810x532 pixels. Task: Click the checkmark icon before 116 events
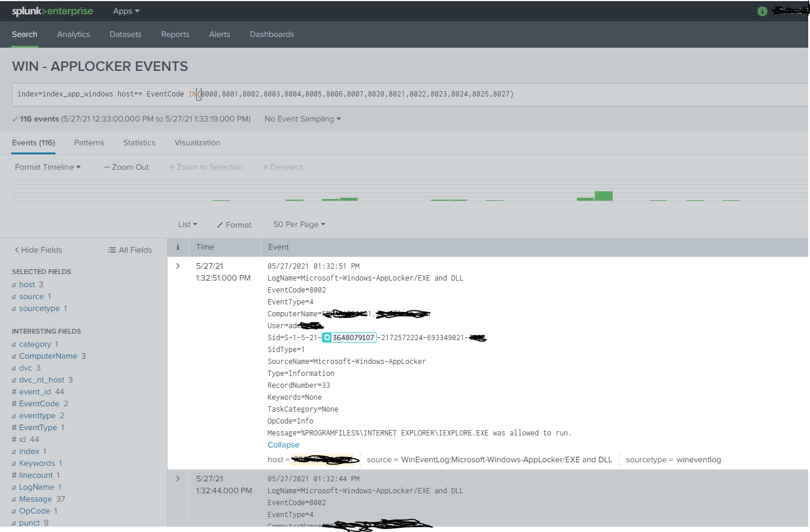14,119
